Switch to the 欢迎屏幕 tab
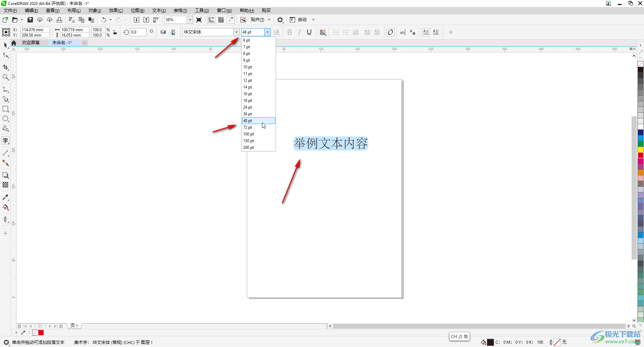This screenshot has width=644, height=347. (x=31, y=43)
